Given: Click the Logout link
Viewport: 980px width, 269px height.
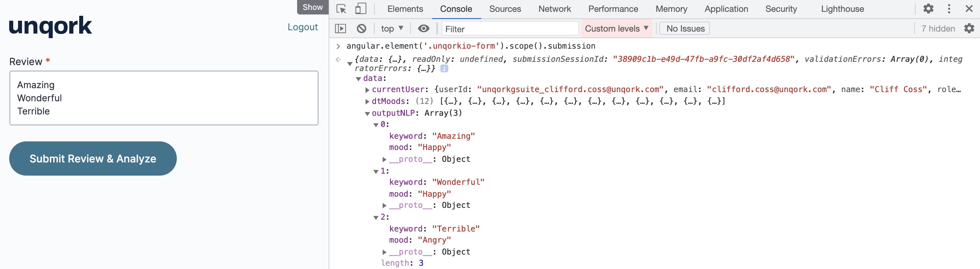Looking at the screenshot, I should coord(302,27).
